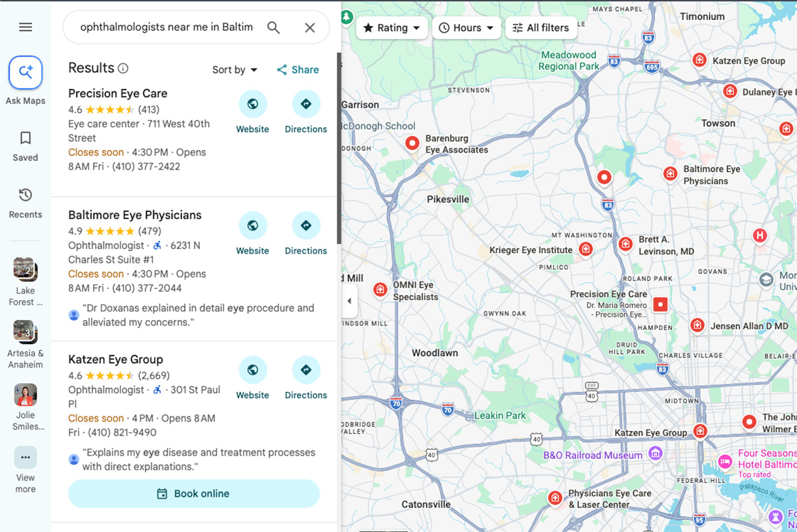This screenshot has height=532, width=797.
Task: Click Precision Eye Care (413) reviews count
Action: tap(149, 110)
